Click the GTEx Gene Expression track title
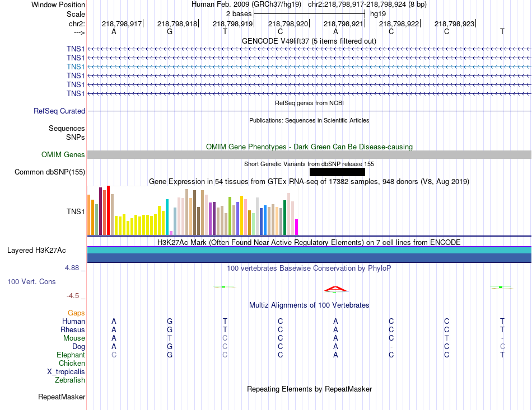The height and width of the screenshot is (410, 532). pyautogui.click(x=309, y=182)
